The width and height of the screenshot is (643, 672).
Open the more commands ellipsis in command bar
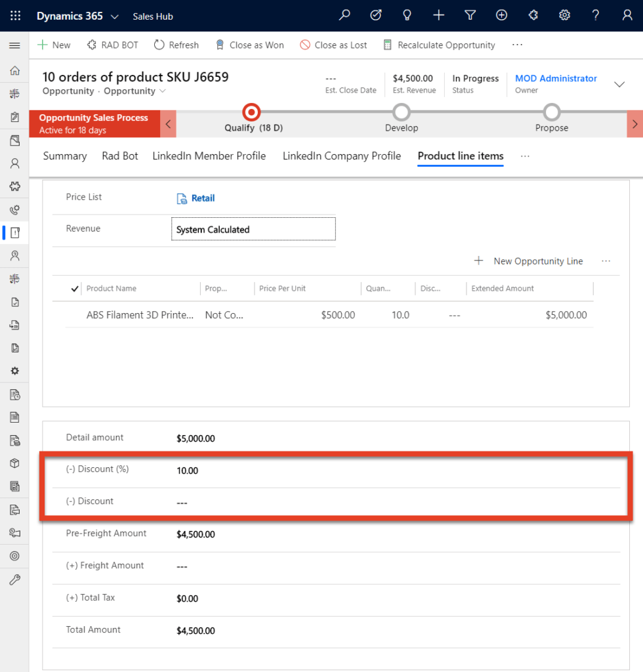click(x=517, y=45)
